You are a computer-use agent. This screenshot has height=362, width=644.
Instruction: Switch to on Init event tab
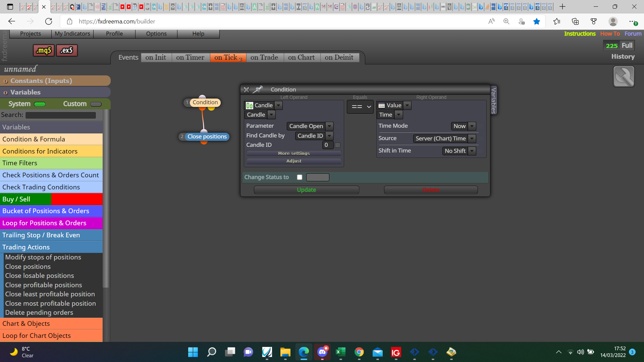point(156,58)
